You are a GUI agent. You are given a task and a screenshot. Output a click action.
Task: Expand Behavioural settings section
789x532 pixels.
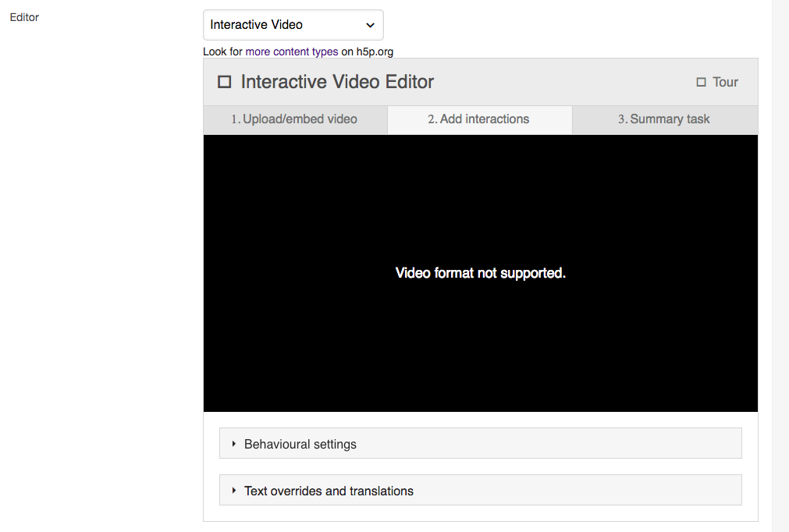click(x=481, y=444)
